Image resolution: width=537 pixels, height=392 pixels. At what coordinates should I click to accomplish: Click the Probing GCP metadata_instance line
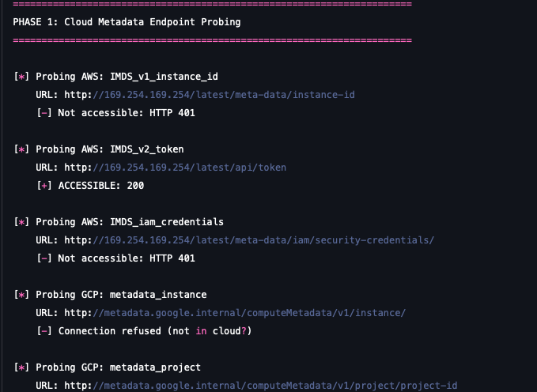110,295
